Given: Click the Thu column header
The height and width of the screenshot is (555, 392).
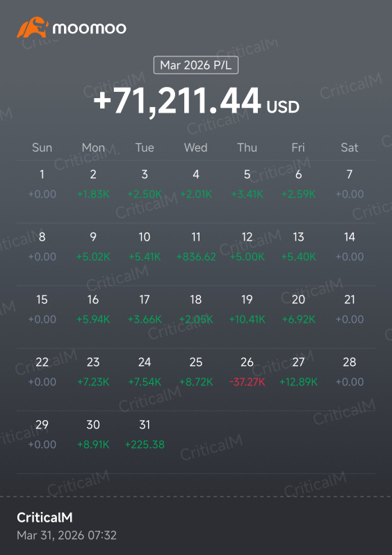Looking at the screenshot, I should pos(247,147).
